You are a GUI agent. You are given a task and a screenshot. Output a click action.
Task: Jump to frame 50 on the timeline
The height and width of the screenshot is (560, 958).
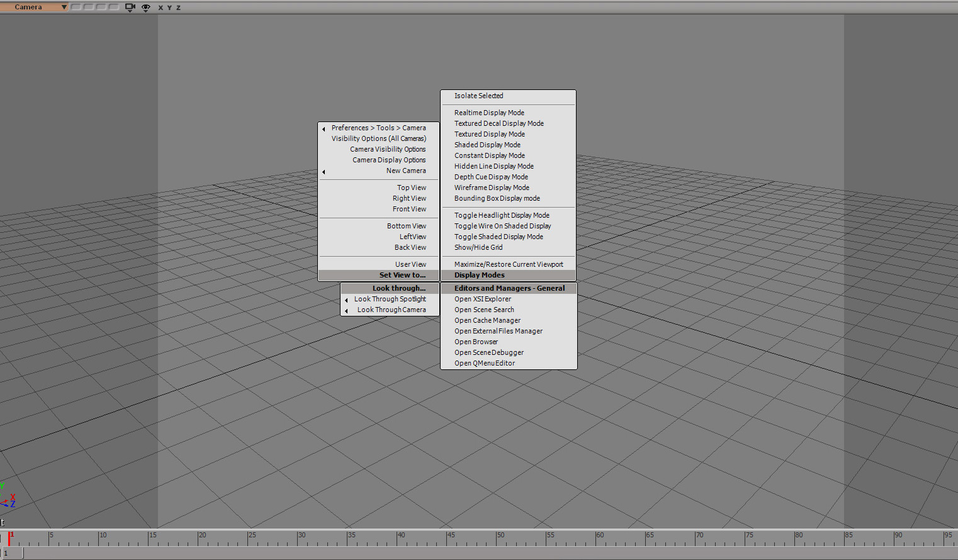coord(500,535)
